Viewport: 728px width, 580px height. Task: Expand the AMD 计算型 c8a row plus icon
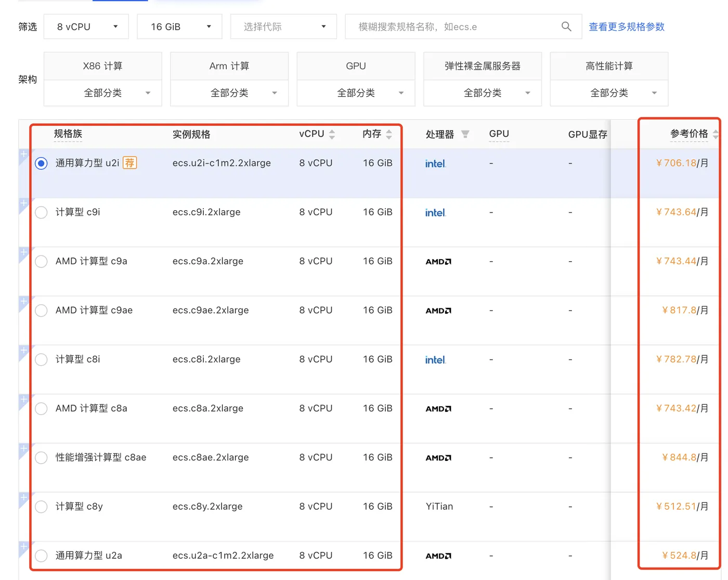point(23,399)
